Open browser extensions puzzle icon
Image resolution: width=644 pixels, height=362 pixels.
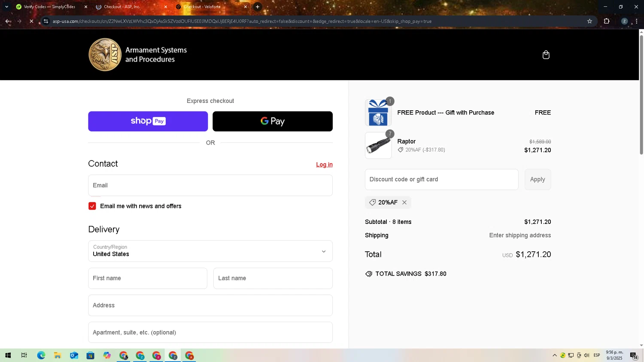pos(607,21)
